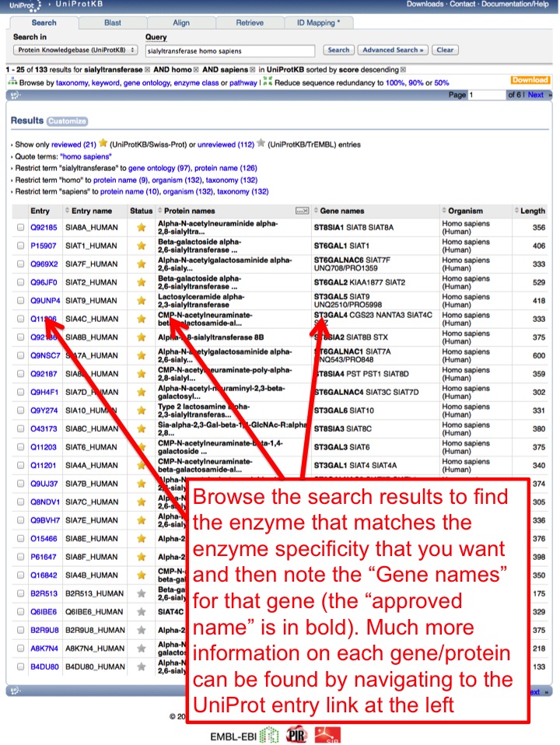
Task: Remove the sapiens query term
Action: click(x=253, y=70)
